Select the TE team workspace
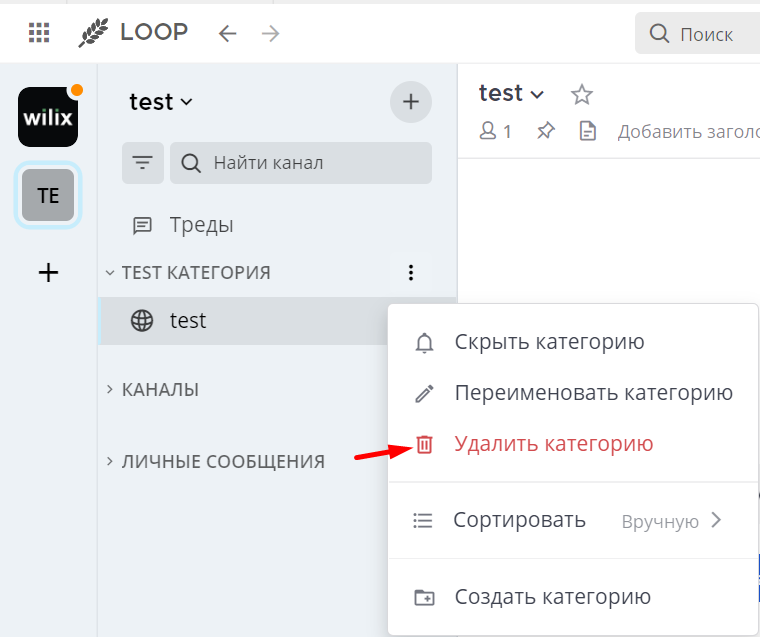The height and width of the screenshot is (637, 760). pyautogui.click(x=48, y=195)
